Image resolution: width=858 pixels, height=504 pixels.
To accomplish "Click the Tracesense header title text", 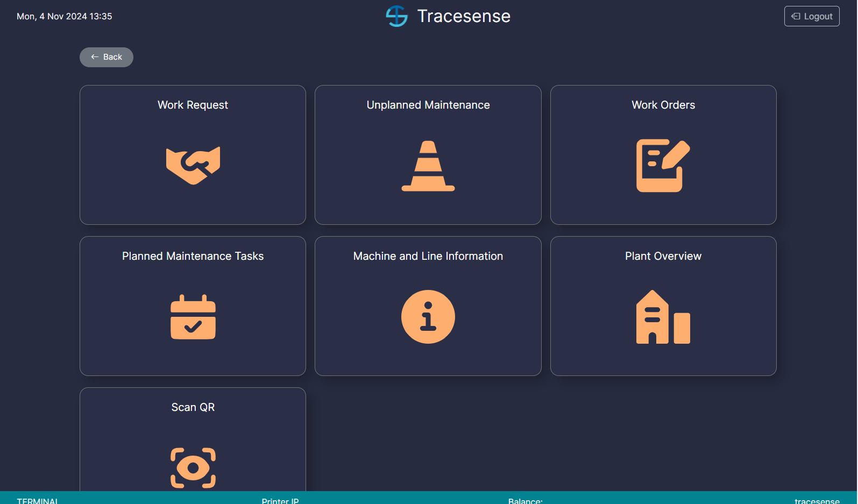I will click(x=464, y=16).
